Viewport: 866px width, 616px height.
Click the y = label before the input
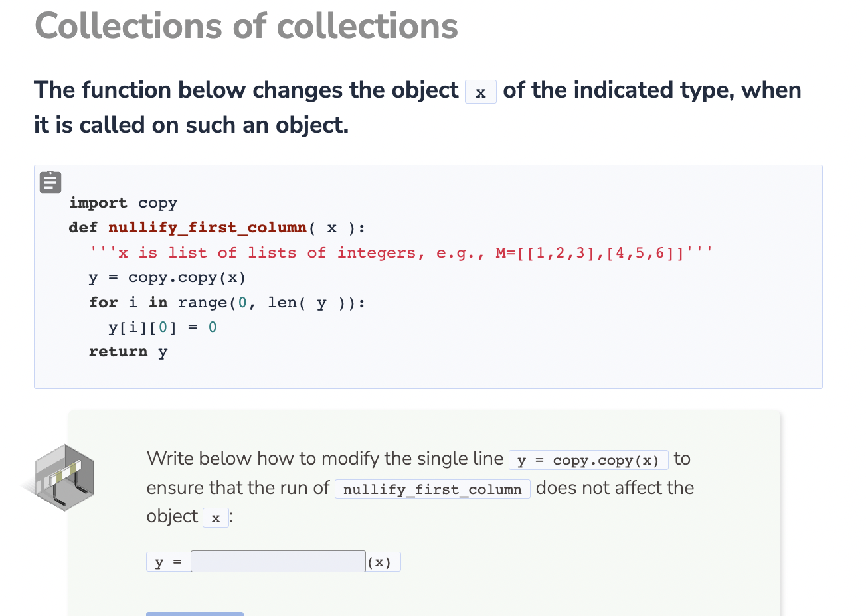[167, 561]
